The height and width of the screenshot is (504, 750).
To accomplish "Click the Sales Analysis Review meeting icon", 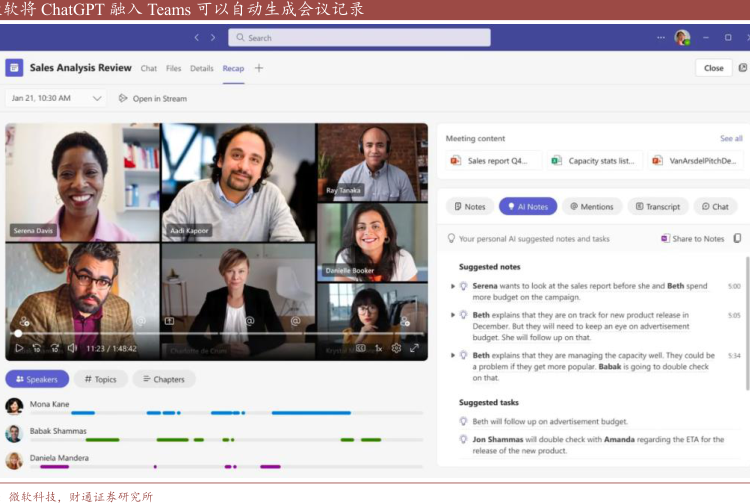I will coord(14,68).
